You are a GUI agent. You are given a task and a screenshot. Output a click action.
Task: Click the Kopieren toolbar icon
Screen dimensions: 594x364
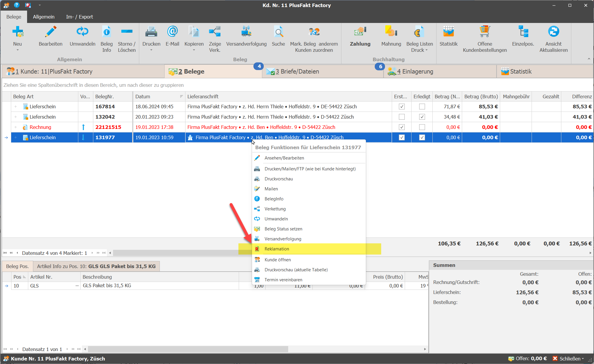coord(194,31)
